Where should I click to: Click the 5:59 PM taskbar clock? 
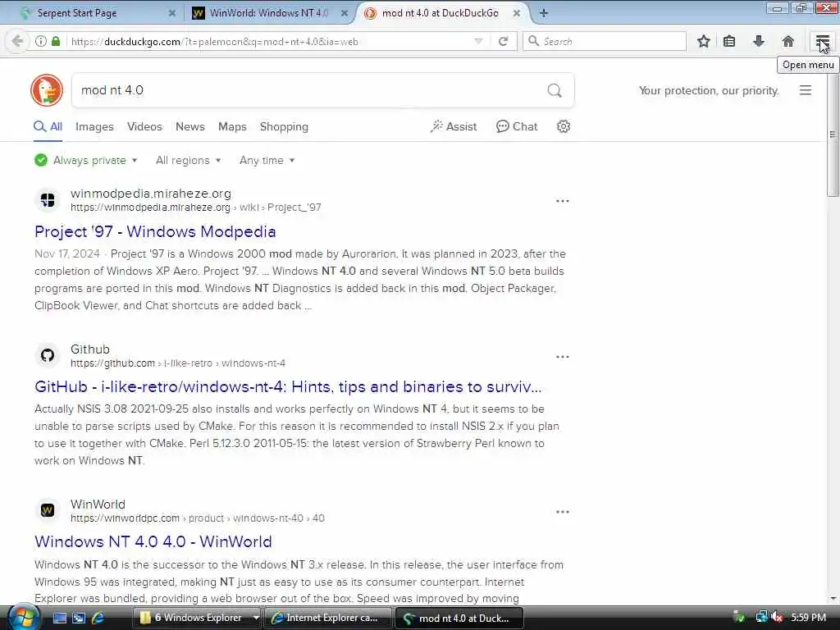point(808,618)
